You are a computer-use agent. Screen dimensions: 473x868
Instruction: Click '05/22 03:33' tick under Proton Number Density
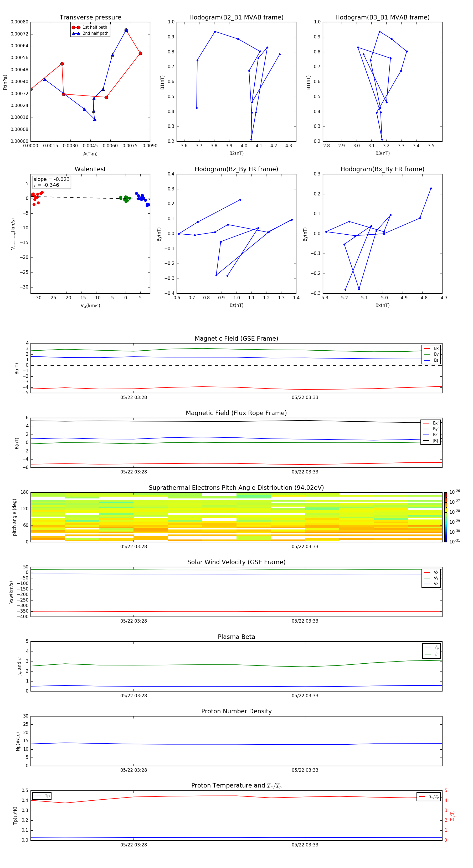pyautogui.click(x=305, y=770)
